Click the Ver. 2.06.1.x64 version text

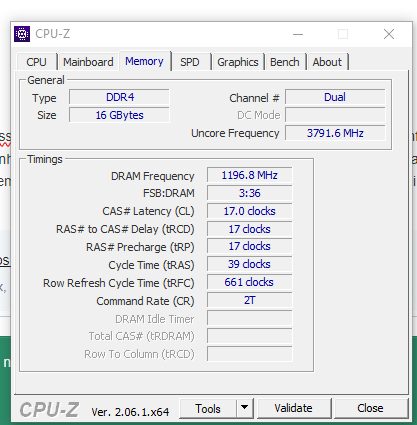(x=130, y=412)
